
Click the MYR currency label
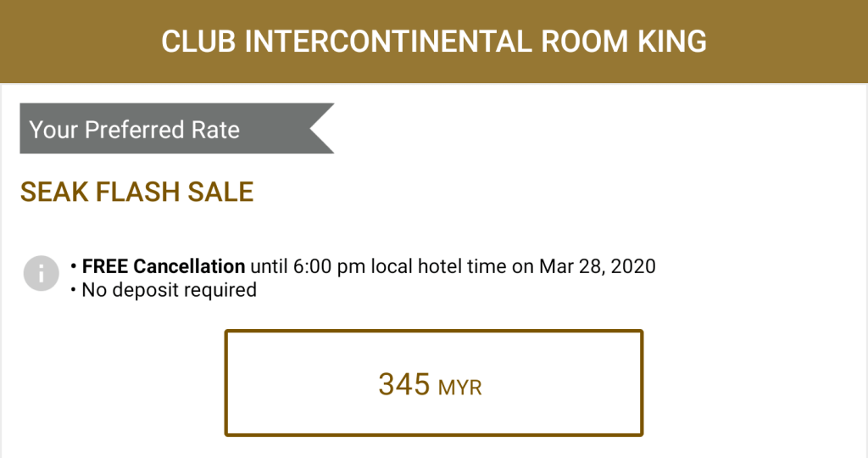tap(460, 388)
